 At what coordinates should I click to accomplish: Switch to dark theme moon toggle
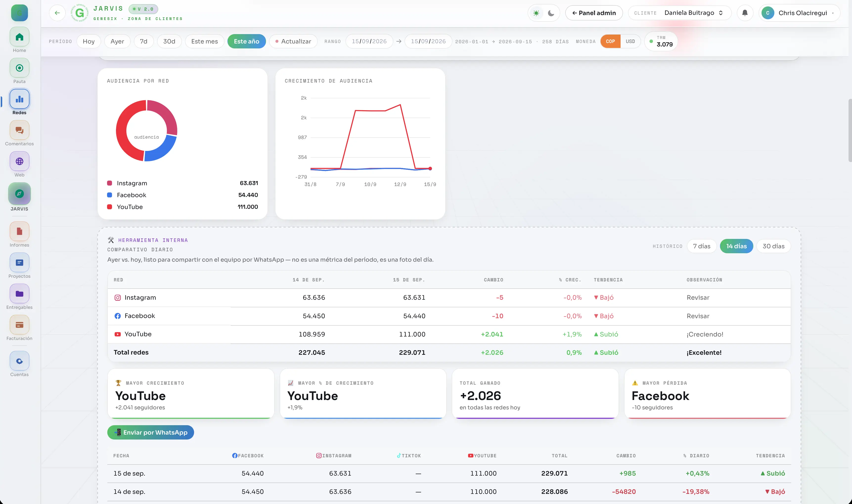(551, 13)
